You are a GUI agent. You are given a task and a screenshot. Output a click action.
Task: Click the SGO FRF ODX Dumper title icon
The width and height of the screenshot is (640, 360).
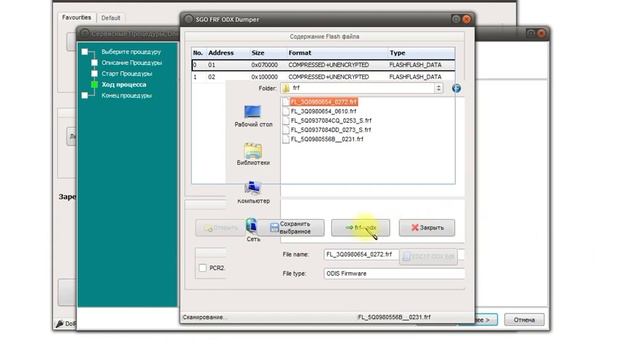click(x=188, y=19)
